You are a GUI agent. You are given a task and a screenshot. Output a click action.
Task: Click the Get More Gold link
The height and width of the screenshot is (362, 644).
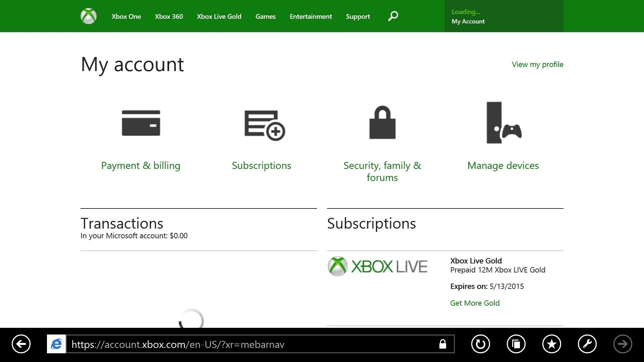tap(475, 303)
